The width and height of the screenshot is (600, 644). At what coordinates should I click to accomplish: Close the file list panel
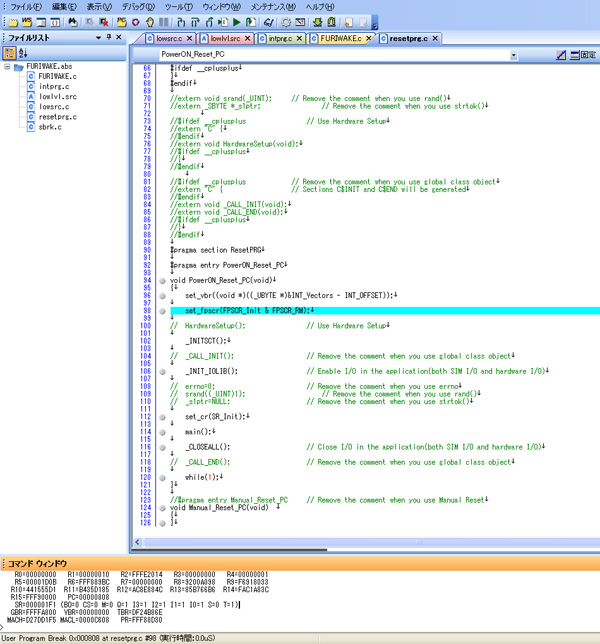point(119,37)
